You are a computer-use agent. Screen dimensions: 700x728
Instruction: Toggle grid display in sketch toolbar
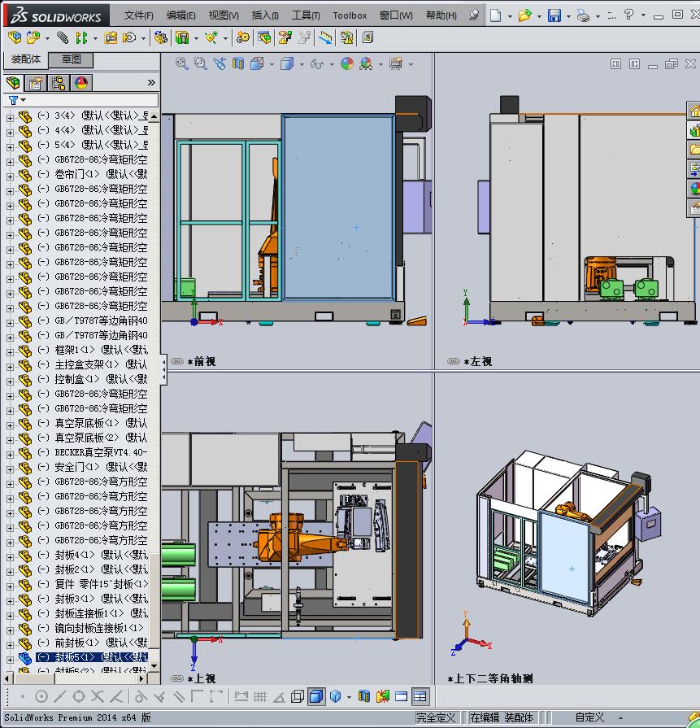tap(260, 696)
